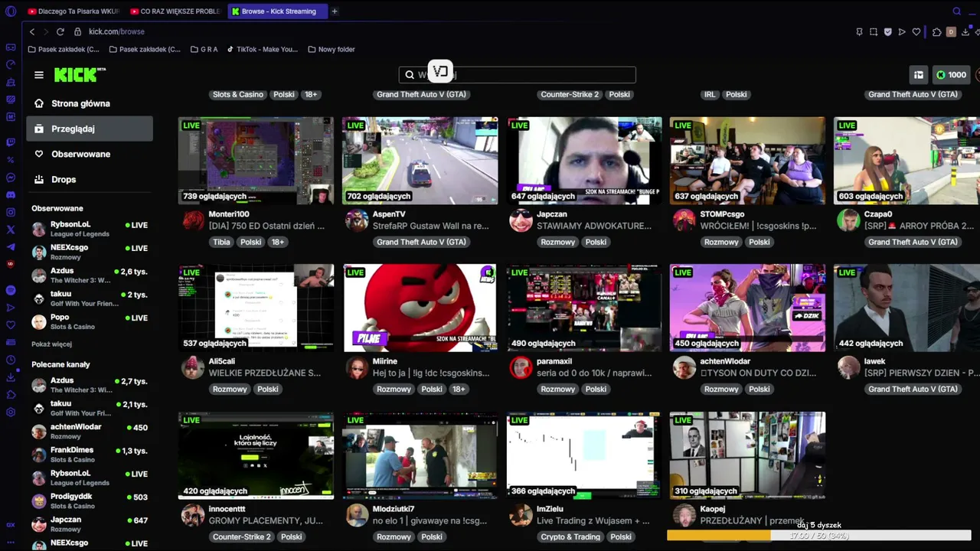Screen dimensions: 980x551
Task: Open Drops in Kick sidebar
Action: pyautogui.click(x=90, y=179)
